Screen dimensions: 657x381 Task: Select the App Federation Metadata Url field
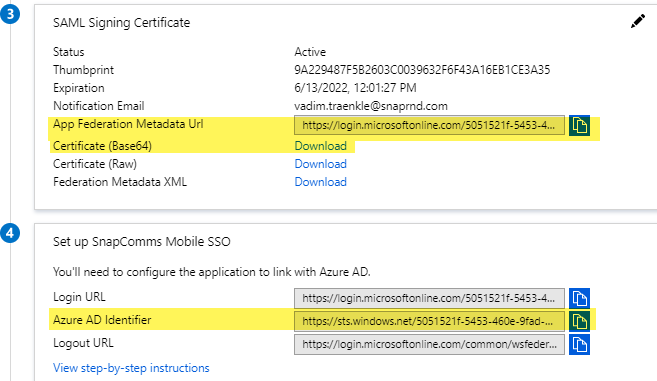coord(429,125)
